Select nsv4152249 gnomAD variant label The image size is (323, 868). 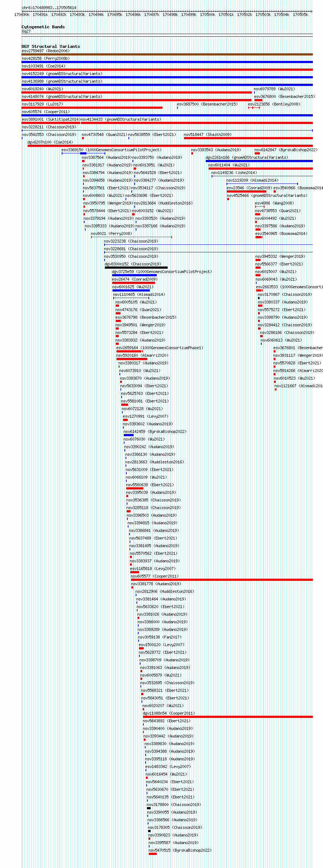click(x=62, y=74)
